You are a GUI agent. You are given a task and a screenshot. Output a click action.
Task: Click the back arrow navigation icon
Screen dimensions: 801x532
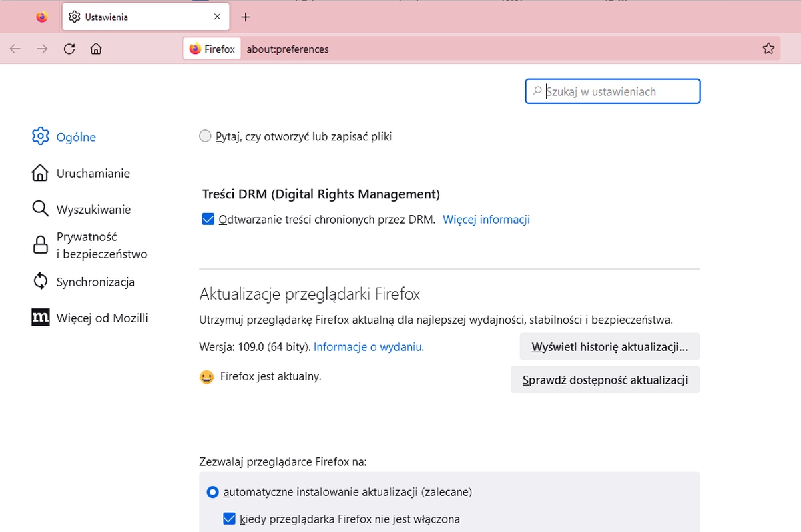point(15,49)
